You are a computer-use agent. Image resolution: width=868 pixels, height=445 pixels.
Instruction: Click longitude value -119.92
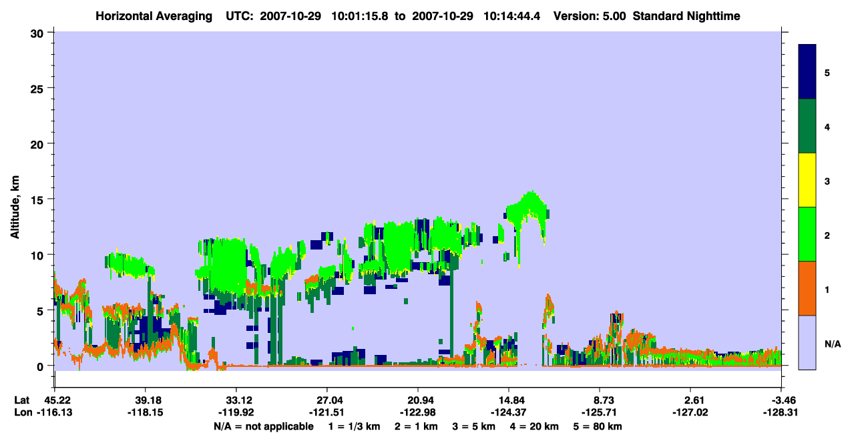[236, 412]
